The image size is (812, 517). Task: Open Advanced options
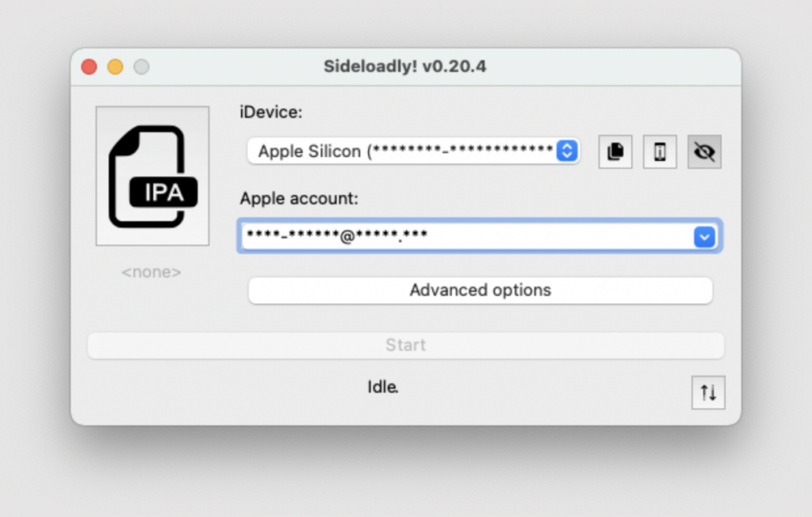tap(480, 290)
